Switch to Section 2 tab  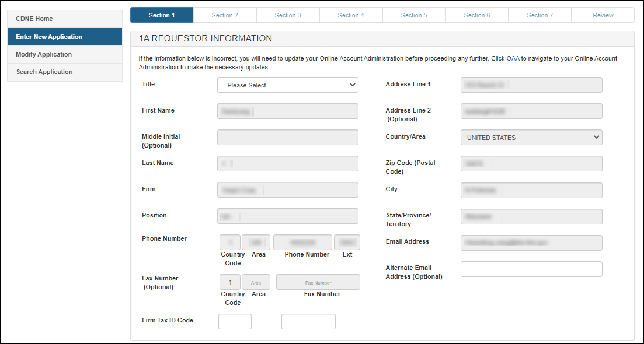tap(225, 15)
